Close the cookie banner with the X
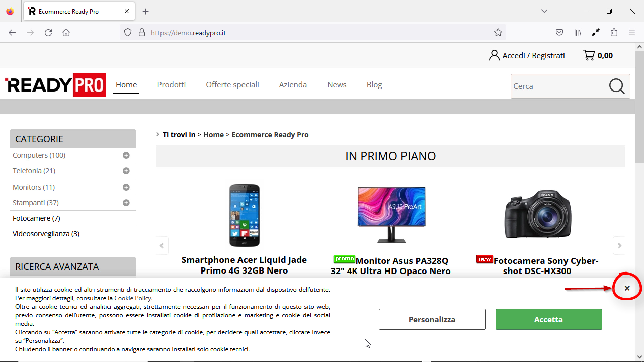This screenshot has width=644, height=362. pyautogui.click(x=627, y=288)
